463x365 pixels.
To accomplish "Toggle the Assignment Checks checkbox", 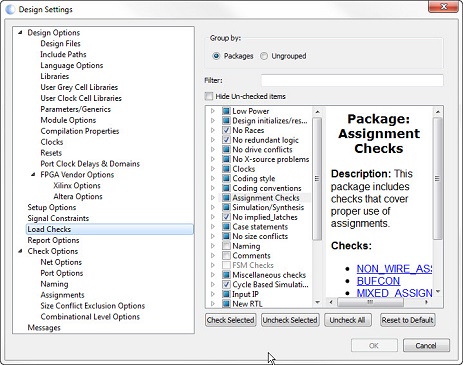I will pyautogui.click(x=226, y=198).
